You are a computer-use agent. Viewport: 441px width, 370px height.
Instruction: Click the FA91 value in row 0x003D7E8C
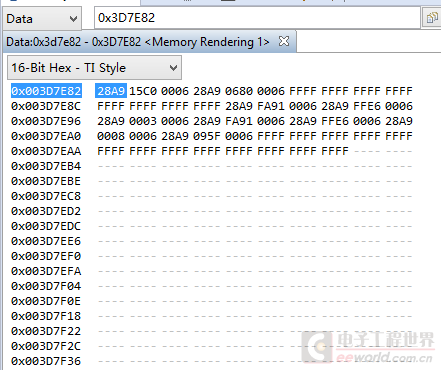[x=271, y=106]
